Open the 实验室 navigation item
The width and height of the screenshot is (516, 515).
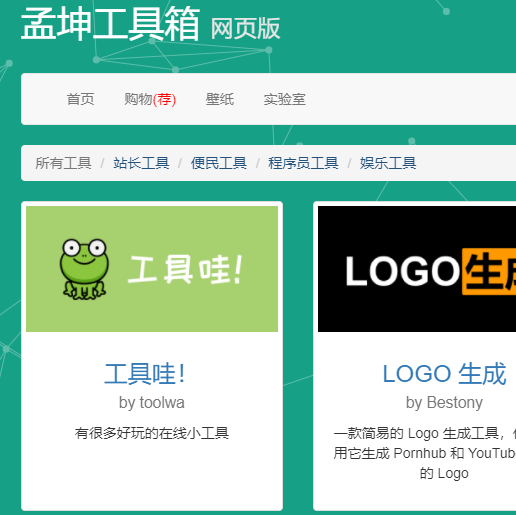tap(284, 99)
